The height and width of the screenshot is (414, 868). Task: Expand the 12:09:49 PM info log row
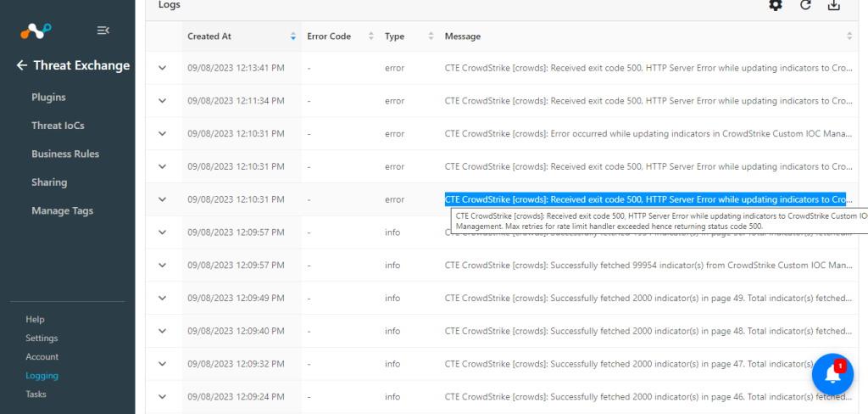pos(162,298)
